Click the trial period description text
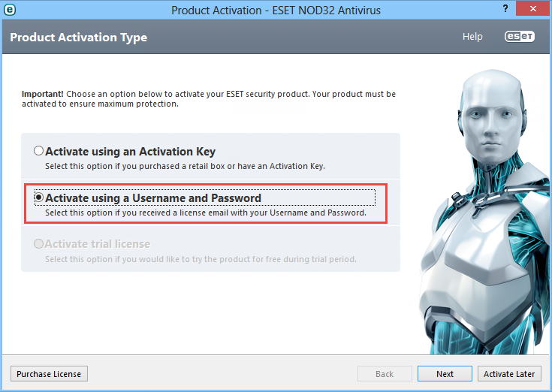The height and width of the screenshot is (392, 552). click(201, 259)
